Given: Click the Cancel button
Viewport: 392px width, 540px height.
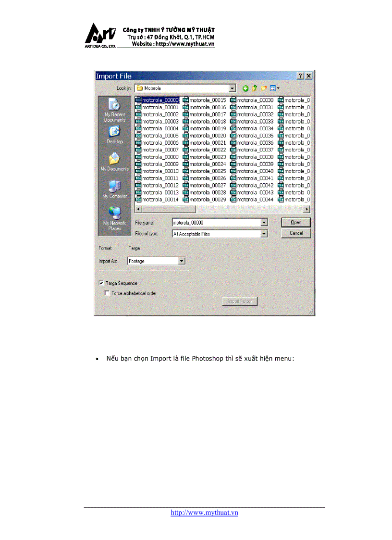Looking at the screenshot, I should [x=296, y=233].
